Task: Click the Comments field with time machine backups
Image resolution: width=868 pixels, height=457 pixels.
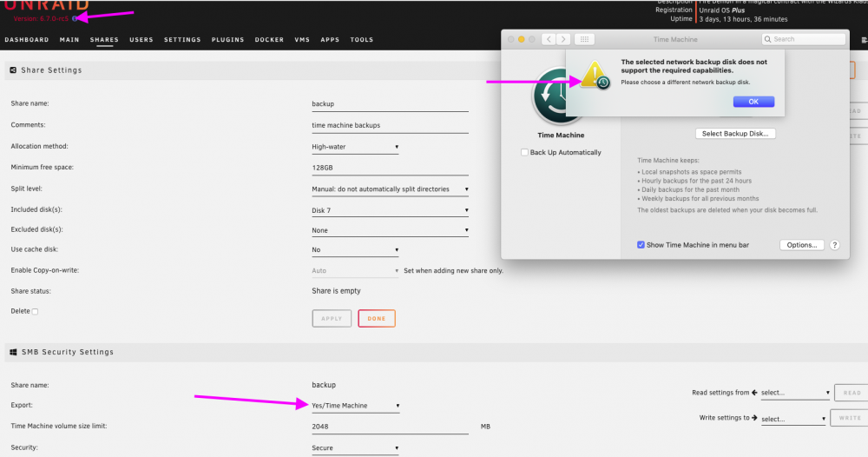Action: point(390,125)
